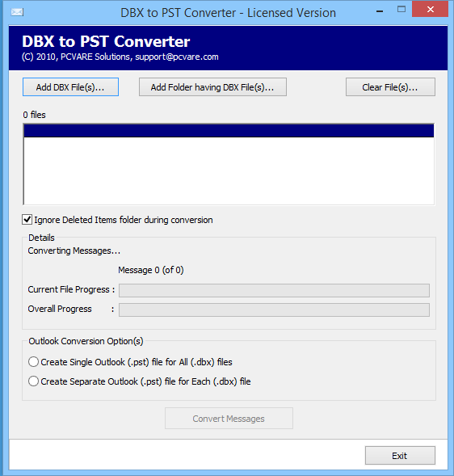454x476 pixels.
Task: Select Create Single Outlook (.pst) file option
Action: 33,362
